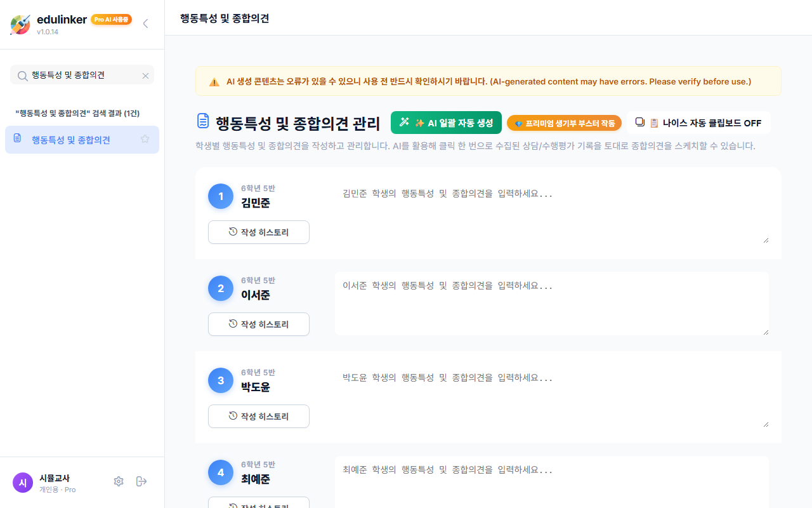Click the resize handle of 박도윤 textarea

(x=766, y=424)
